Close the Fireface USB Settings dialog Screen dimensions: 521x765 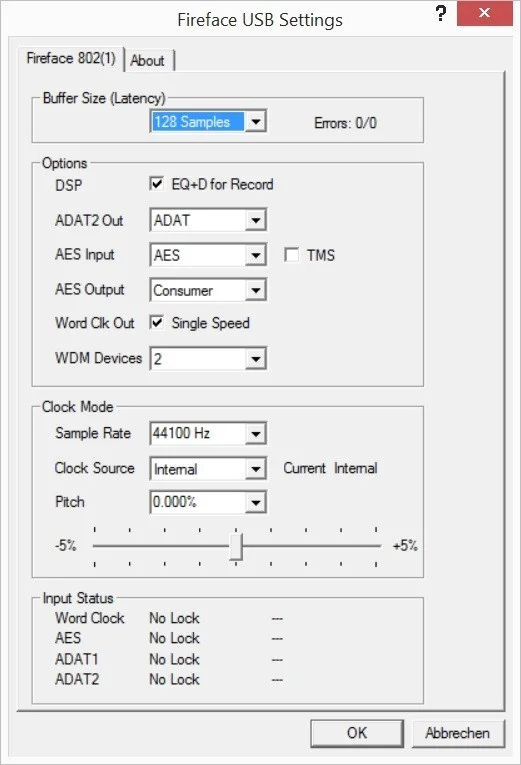(484, 13)
